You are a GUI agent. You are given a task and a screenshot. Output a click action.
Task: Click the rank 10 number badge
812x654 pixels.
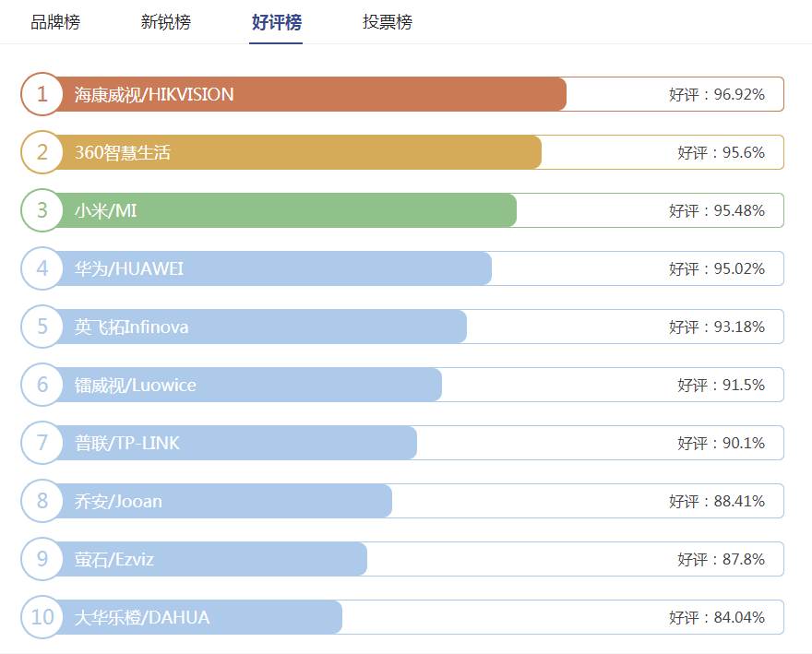point(42,617)
